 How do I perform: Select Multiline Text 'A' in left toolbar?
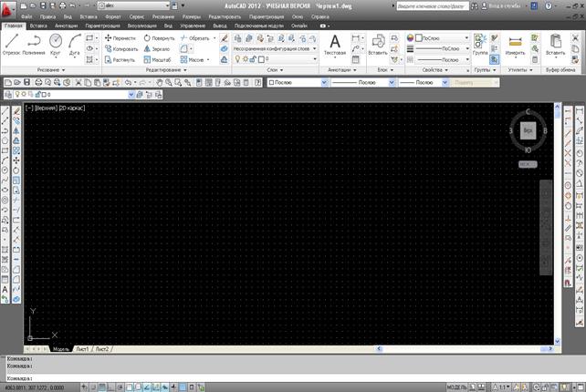pyautogui.click(x=5, y=289)
